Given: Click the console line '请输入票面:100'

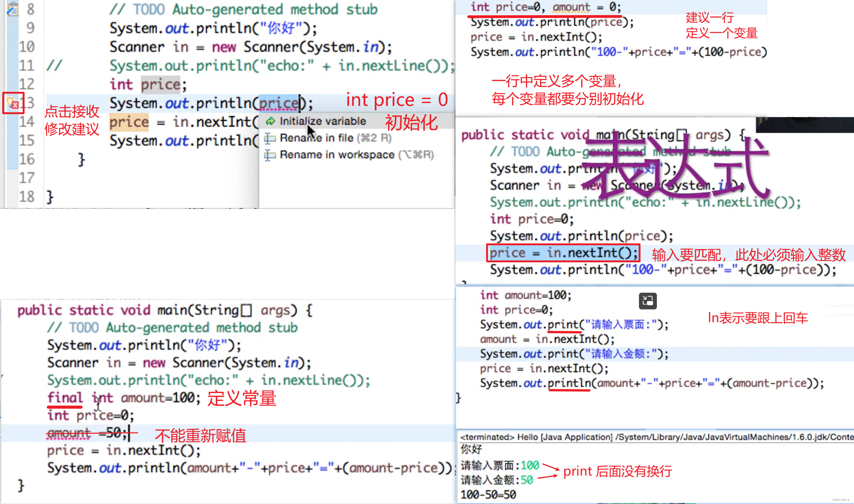Looking at the screenshot, I should click(500, 465).
